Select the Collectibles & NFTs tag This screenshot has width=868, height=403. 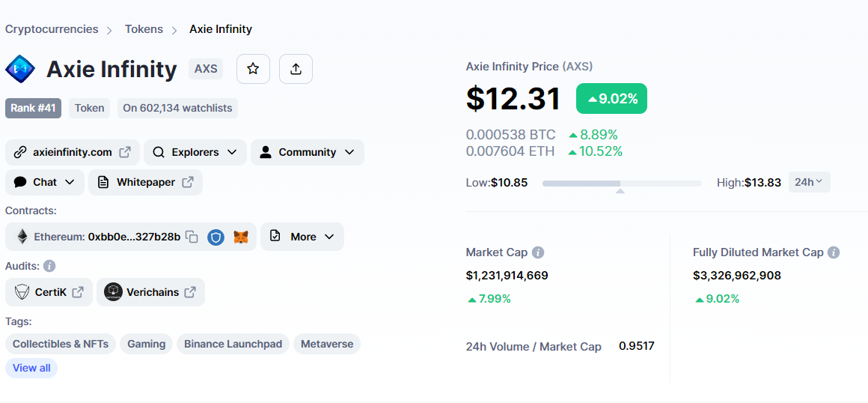(x=61, y=344)
